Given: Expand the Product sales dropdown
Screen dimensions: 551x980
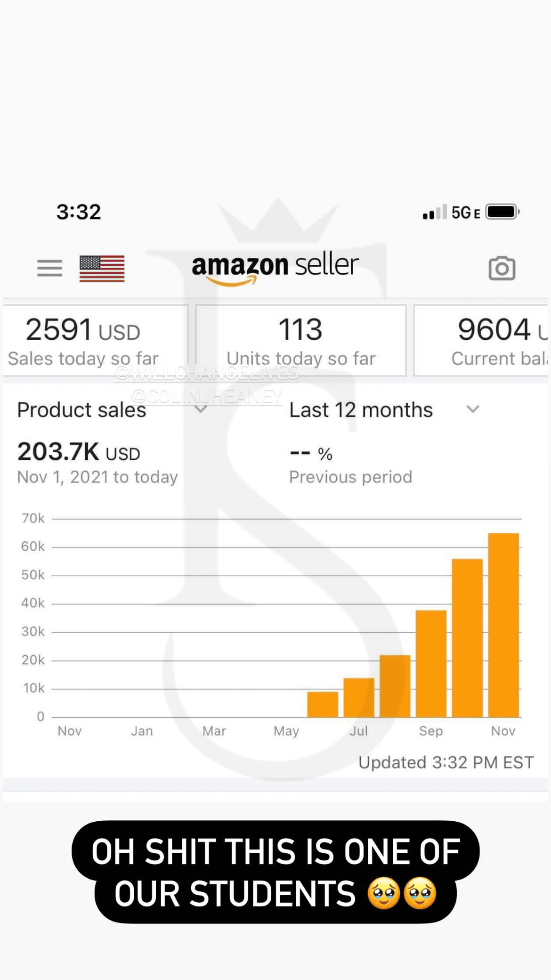Looking at the screenshot, I should pyautogui.click(x=201, y=409).
